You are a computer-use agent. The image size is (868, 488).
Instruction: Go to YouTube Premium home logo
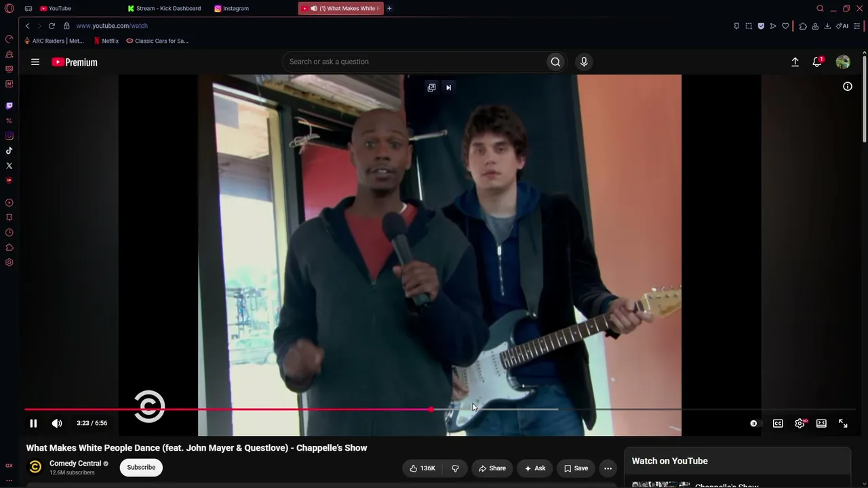[x=75, y=62]
